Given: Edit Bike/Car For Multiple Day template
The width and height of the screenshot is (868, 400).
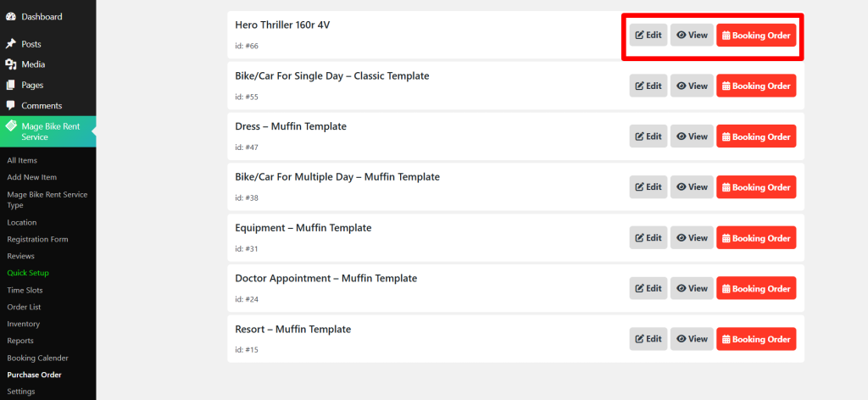Looking at the screenshot, I should [648, 187].
